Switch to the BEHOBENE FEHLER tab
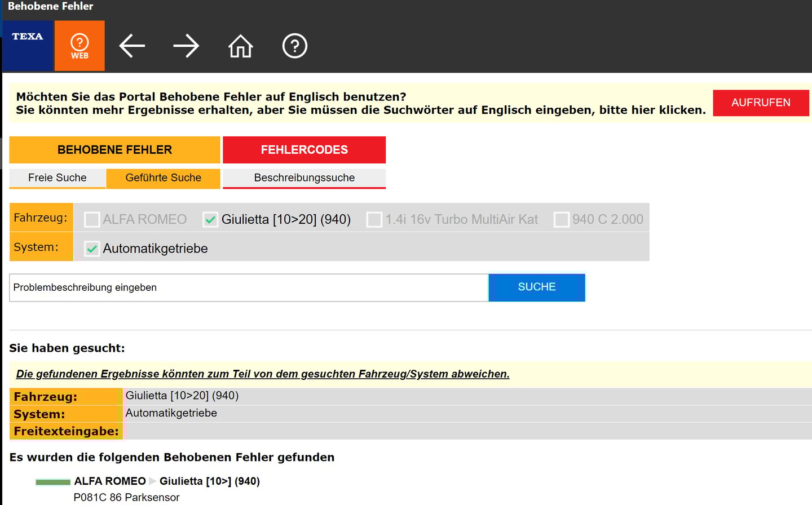This screenshot has height=505, width=812. pyautogui.click(x=114, y=150)
